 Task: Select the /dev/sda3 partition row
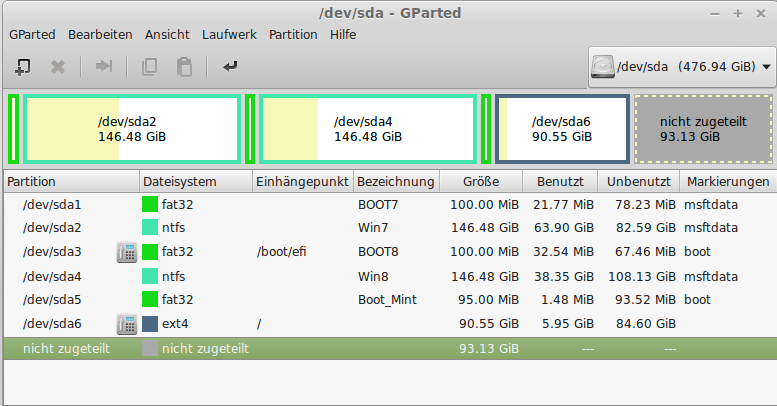[x=390, y=252]
